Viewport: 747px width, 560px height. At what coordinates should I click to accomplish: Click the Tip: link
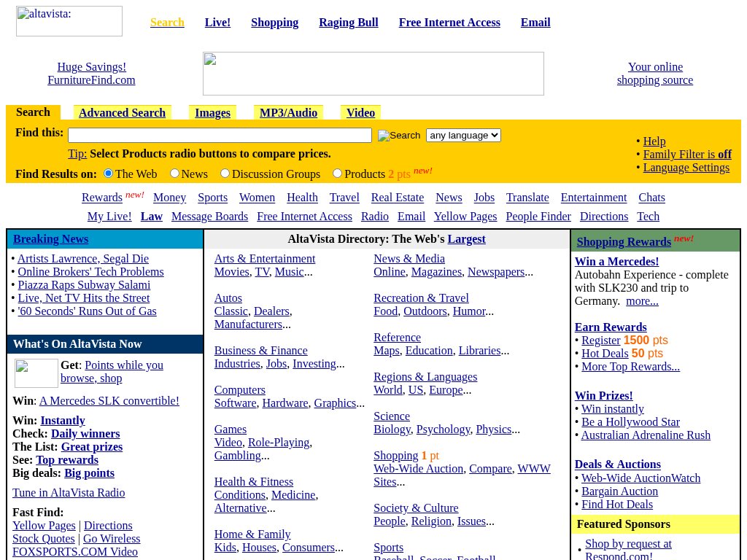point(77,154)
